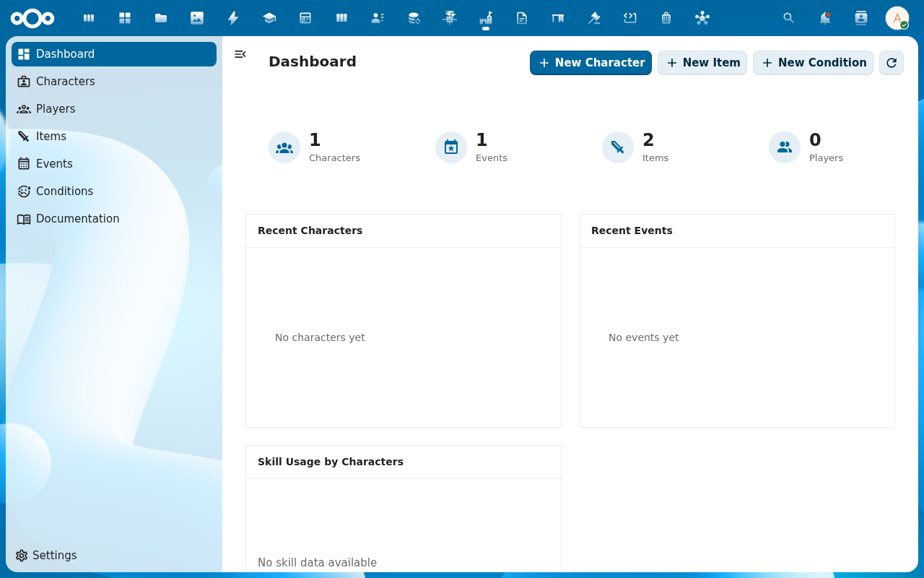The height and width of the screenshot is (578, 924).
Task: Open the castle with flag app icon
Action: (486, 18)
